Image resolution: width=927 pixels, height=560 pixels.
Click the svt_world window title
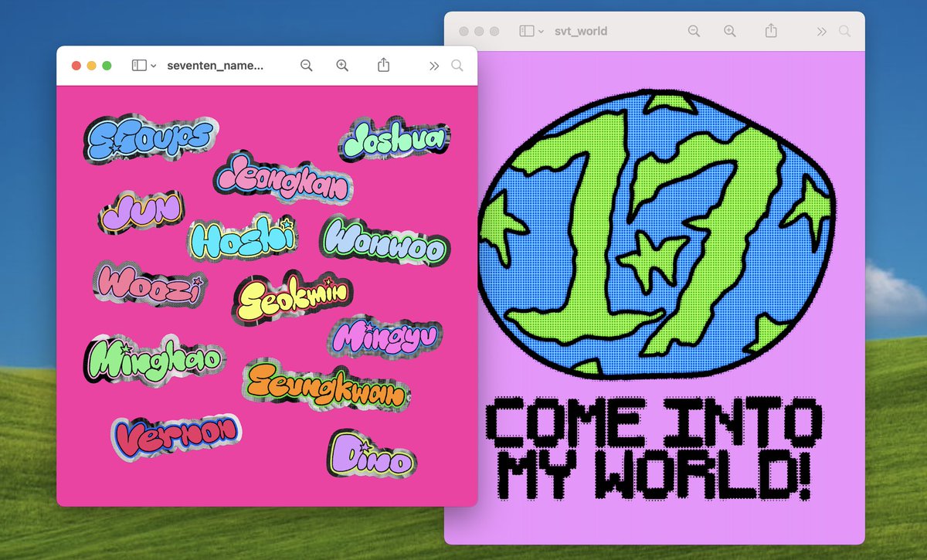581,32
